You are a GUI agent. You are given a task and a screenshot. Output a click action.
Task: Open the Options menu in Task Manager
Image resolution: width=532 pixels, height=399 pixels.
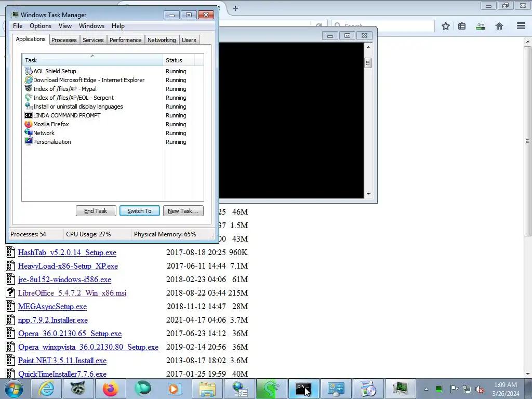coord(41,26)
